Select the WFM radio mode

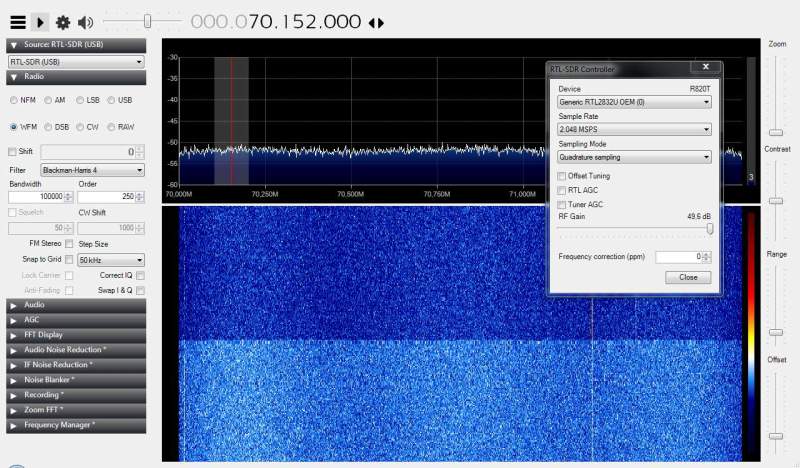click(x=14, y=127)
